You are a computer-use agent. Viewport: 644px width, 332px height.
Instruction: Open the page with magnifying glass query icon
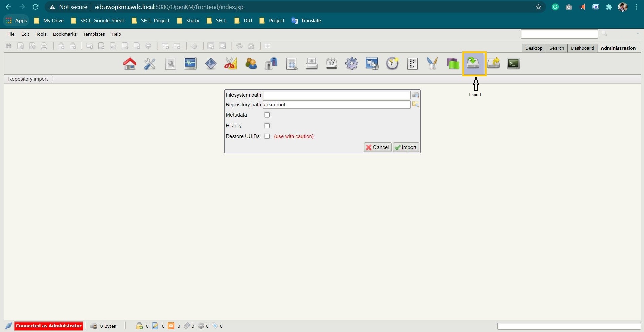pos(291,64)
